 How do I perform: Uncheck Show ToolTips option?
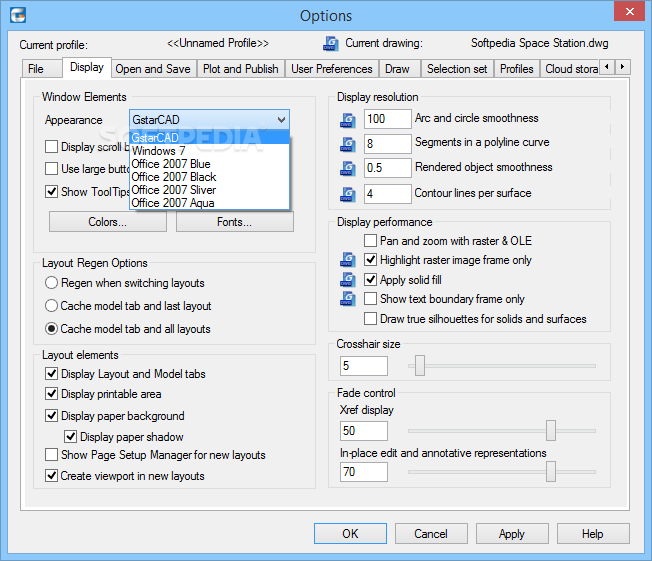[x=52, y=191]
